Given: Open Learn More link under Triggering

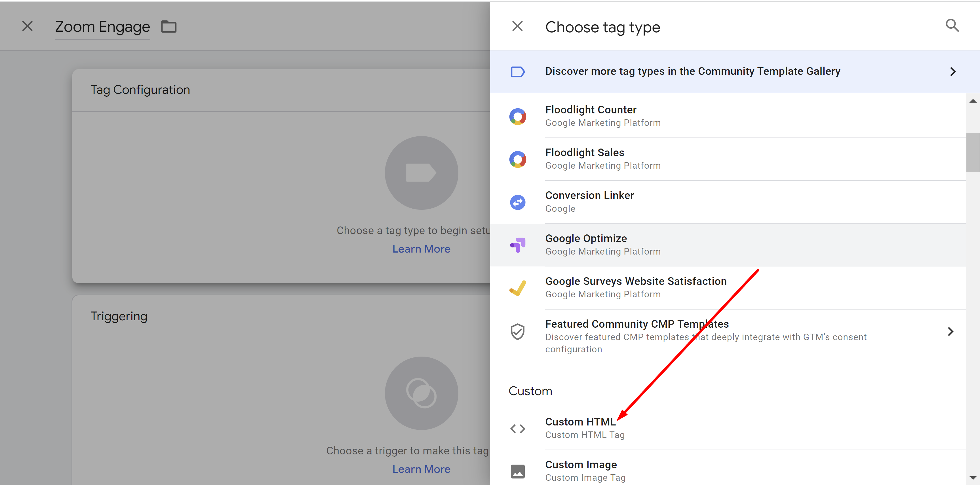Looking at the screenshot, I should click(421, 469).
